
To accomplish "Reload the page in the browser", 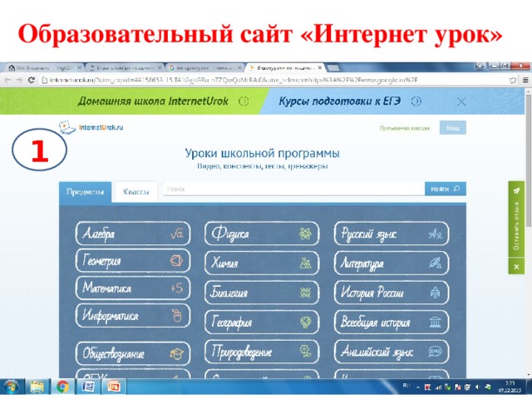I will [31, 80].
